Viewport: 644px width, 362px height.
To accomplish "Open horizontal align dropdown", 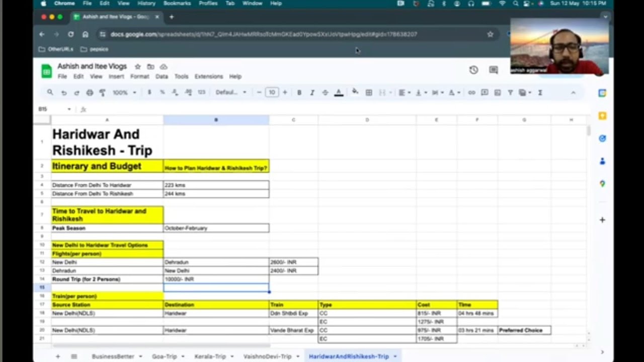I will pyautogui.click(x=405, y=93).
